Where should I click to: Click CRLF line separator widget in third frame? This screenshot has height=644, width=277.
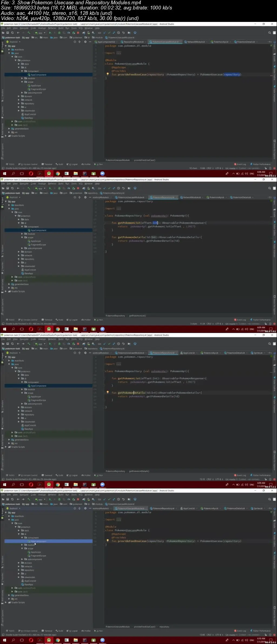click(x=210, y=479)
